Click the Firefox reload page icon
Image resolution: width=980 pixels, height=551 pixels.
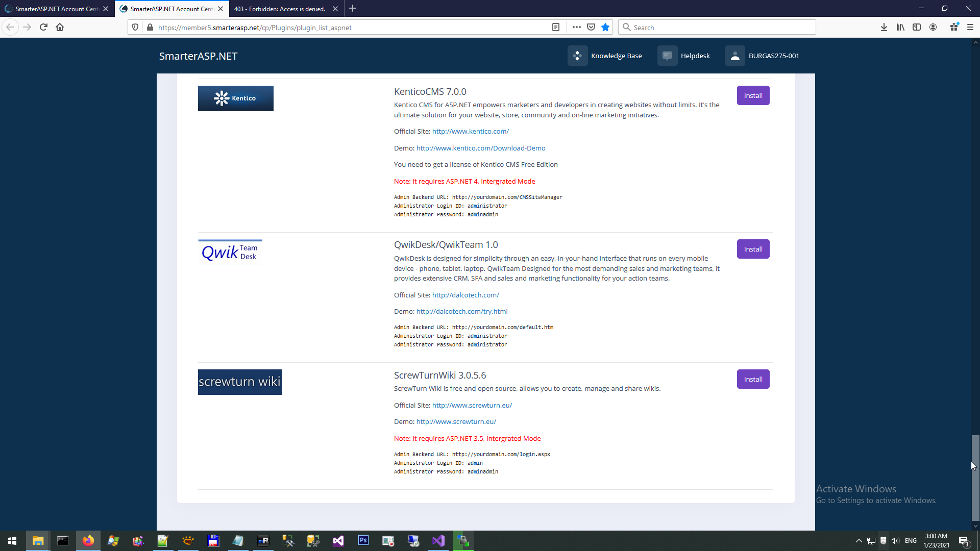coord(43,28)
